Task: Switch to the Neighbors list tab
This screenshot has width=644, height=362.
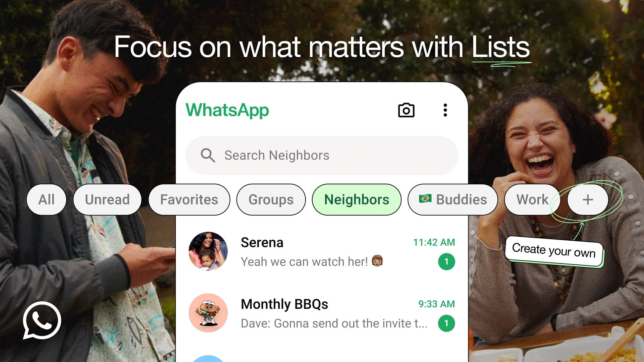Action: tap(356, 199)
